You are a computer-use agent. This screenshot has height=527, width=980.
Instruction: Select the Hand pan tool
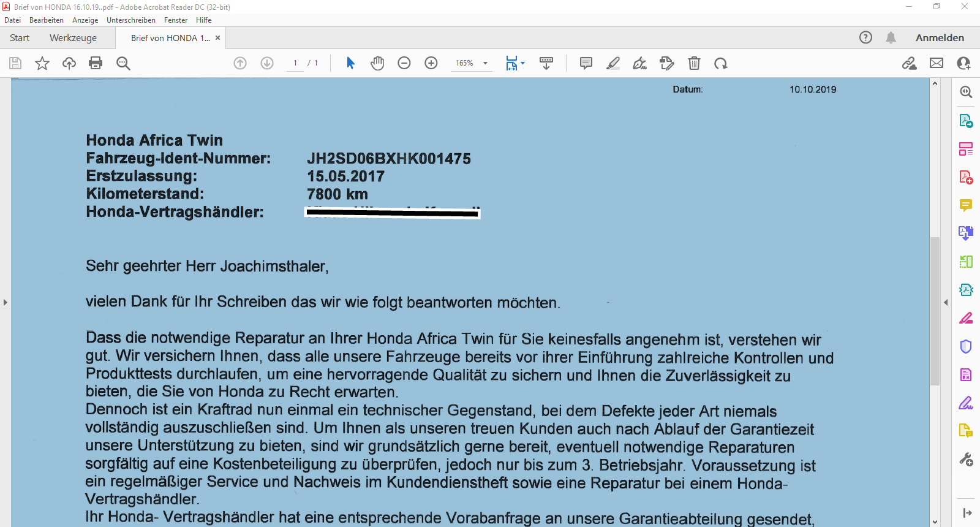377,63
